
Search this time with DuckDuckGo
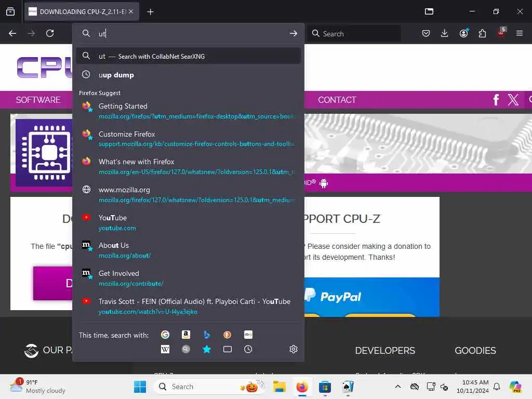[228, 335]
